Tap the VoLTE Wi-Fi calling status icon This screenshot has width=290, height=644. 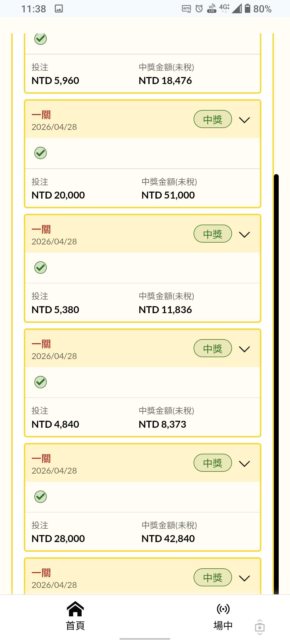212,9
